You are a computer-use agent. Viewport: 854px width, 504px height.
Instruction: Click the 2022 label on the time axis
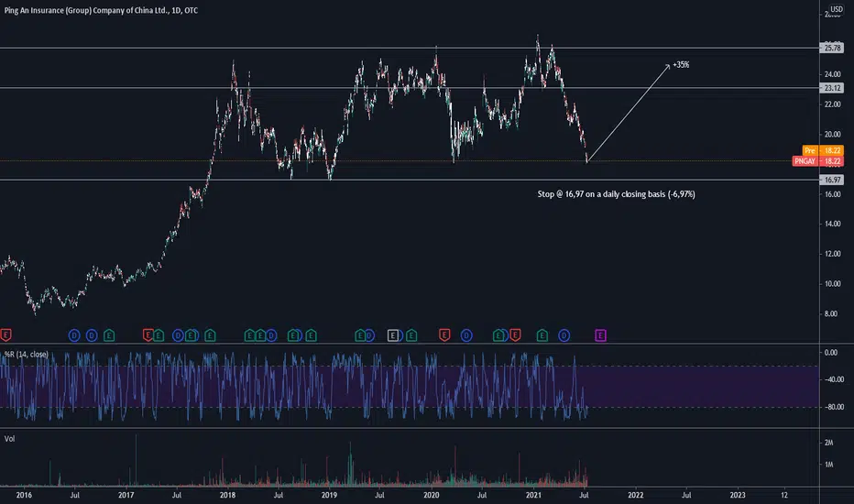pyautogui.click(x=635, y=495)
